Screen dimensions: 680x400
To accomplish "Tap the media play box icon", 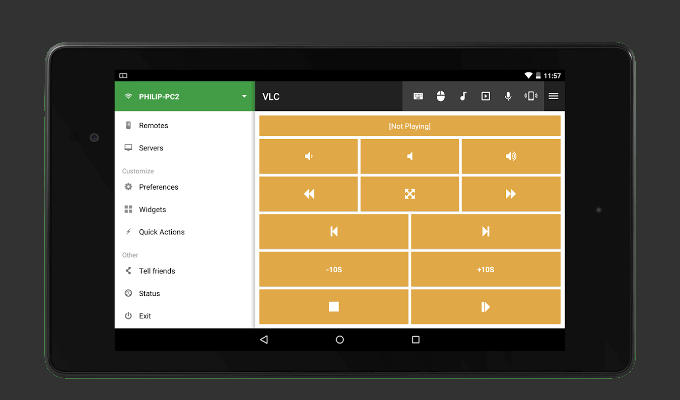I will 486,96.
